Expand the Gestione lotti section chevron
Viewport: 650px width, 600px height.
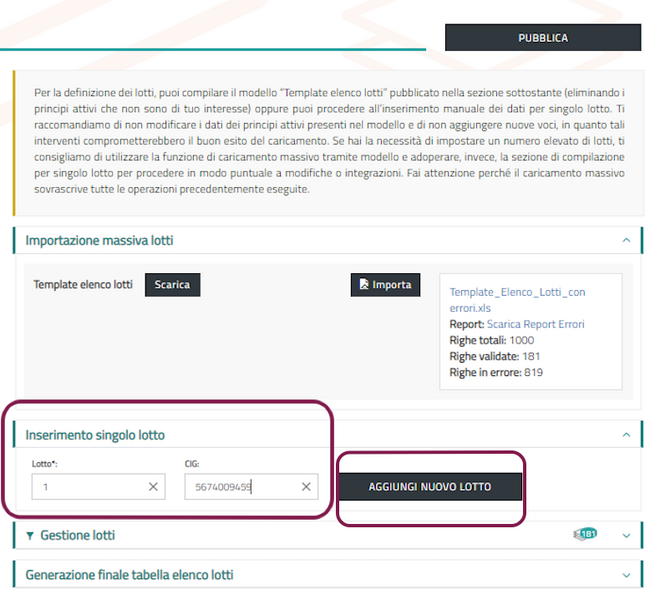click(x=625, y=536)
